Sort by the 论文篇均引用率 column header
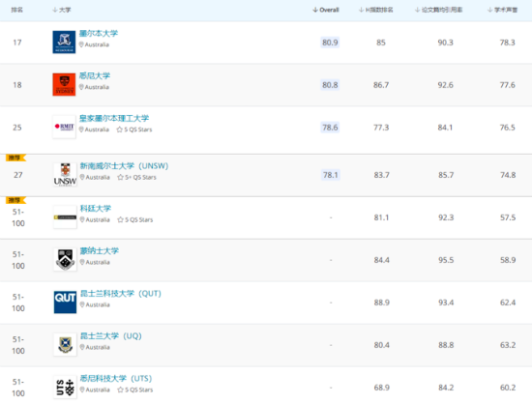This screenshot has width=532, height=404. pos(439,10)
